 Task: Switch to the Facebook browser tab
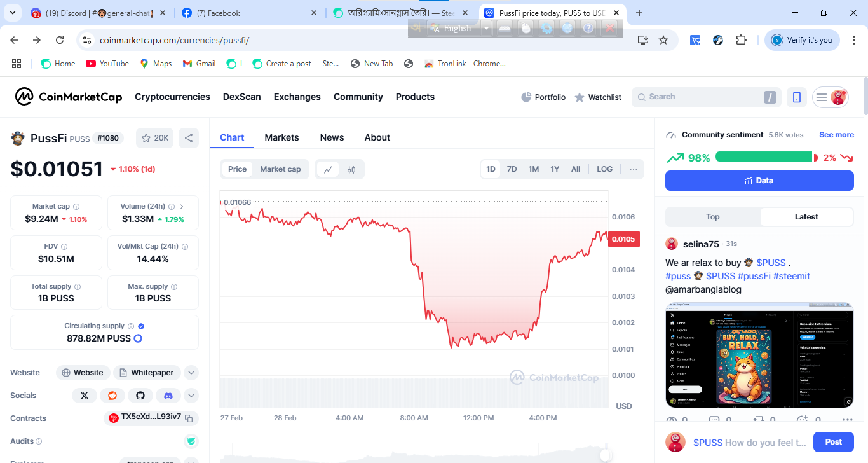[249, 13]
